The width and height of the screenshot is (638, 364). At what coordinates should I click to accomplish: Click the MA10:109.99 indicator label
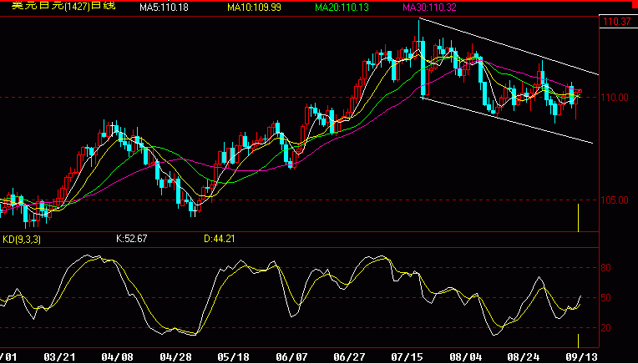pyautogui.click(x=254, y=7)
